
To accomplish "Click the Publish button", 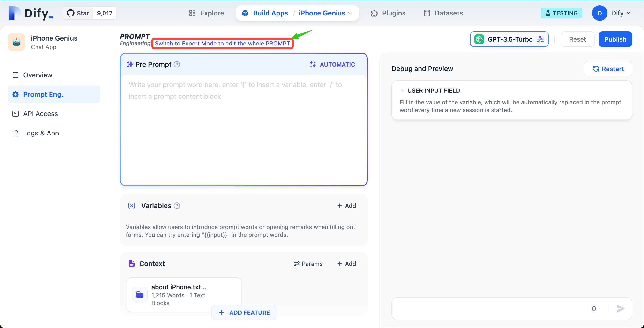I will coord(615,39).
